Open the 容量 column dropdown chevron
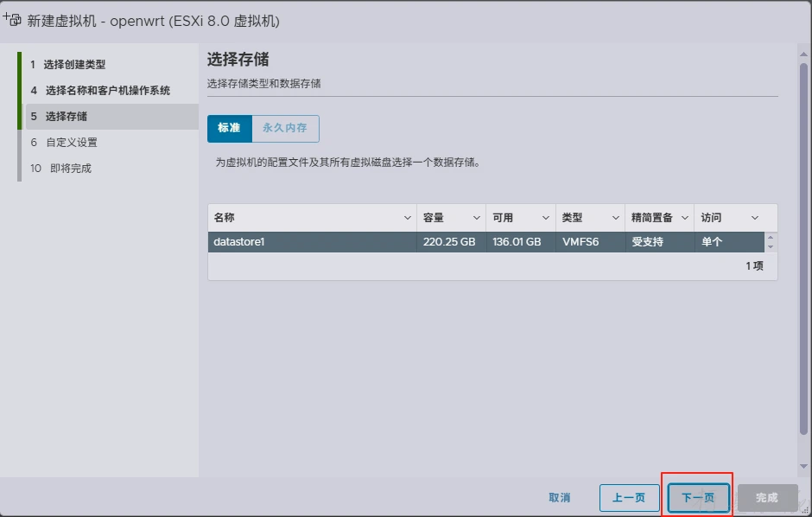Image resolution: width=812 pixels, height=517 pixels. (476, 218)
